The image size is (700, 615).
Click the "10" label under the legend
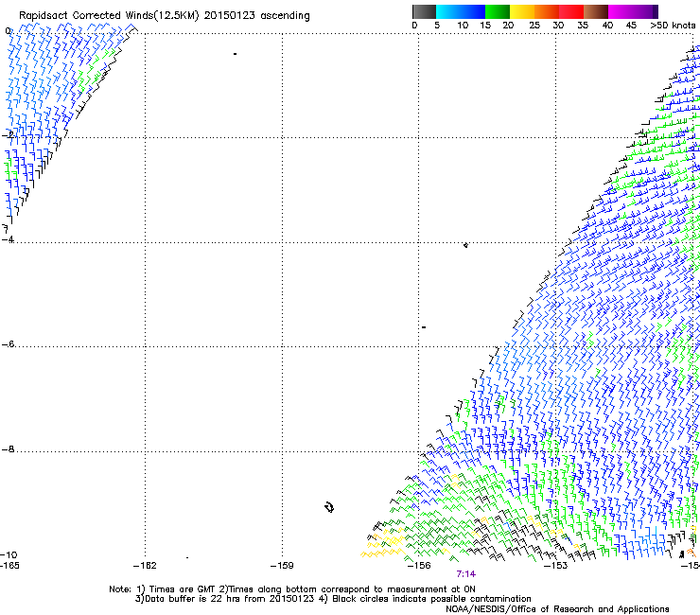click(x=463, y=26)
